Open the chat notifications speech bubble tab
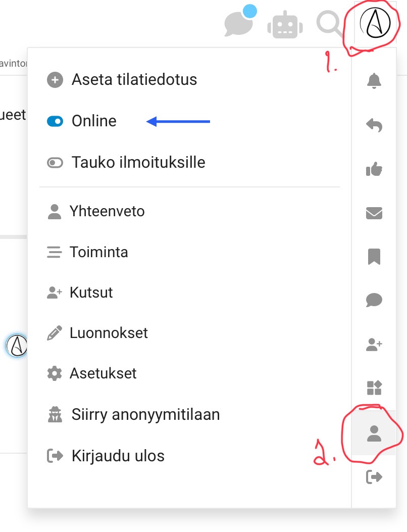The height and width of the screenshot is (532, 407). (x=374, y=301)
